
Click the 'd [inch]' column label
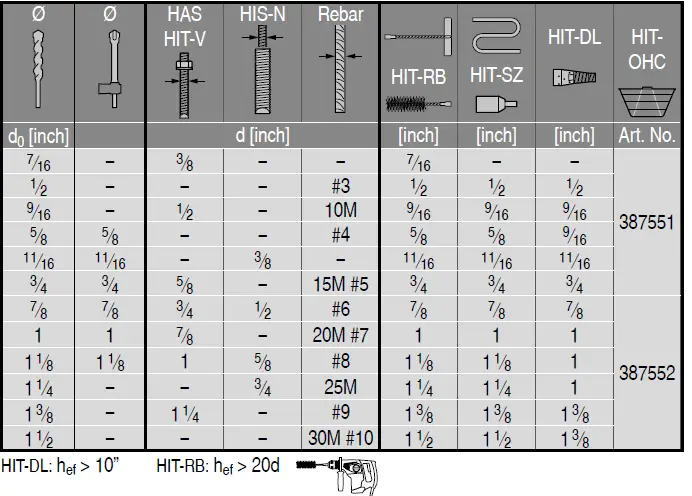click(x=263, y=135)
